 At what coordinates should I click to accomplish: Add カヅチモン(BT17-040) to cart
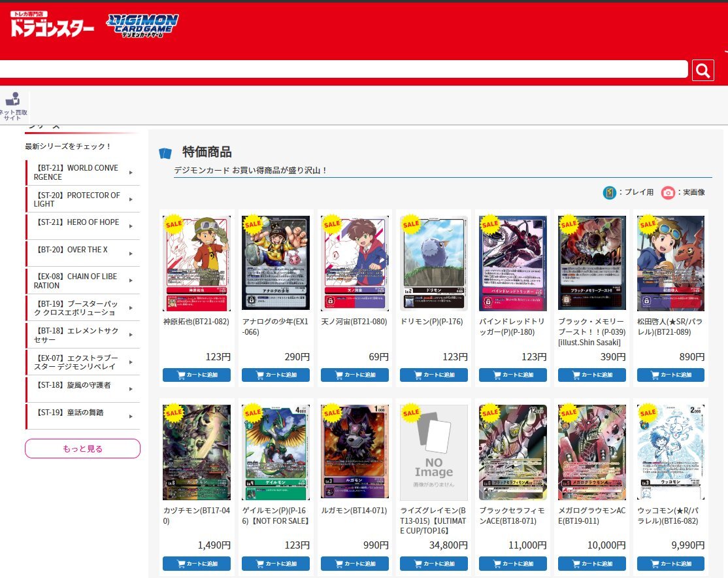point(197,564)
